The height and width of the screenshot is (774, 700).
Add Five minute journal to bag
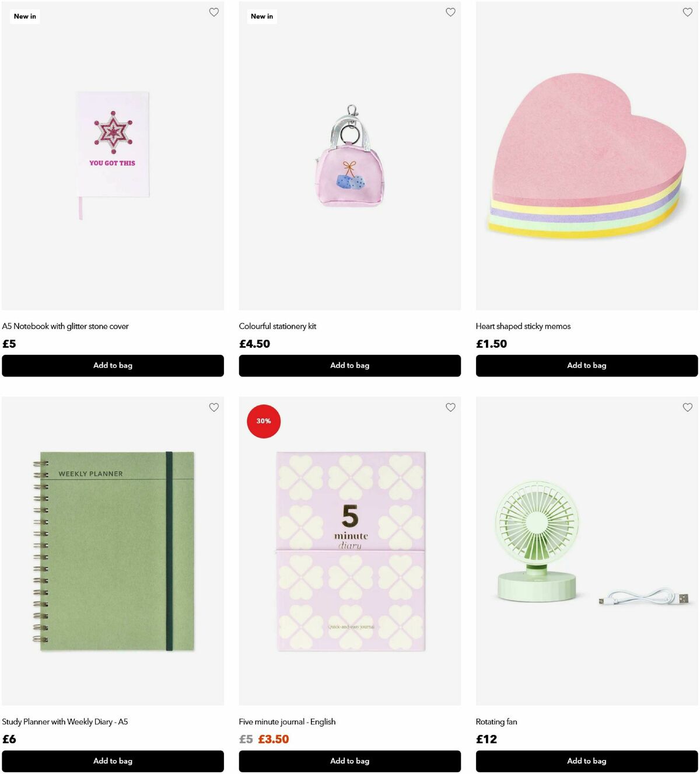point(349,761)
